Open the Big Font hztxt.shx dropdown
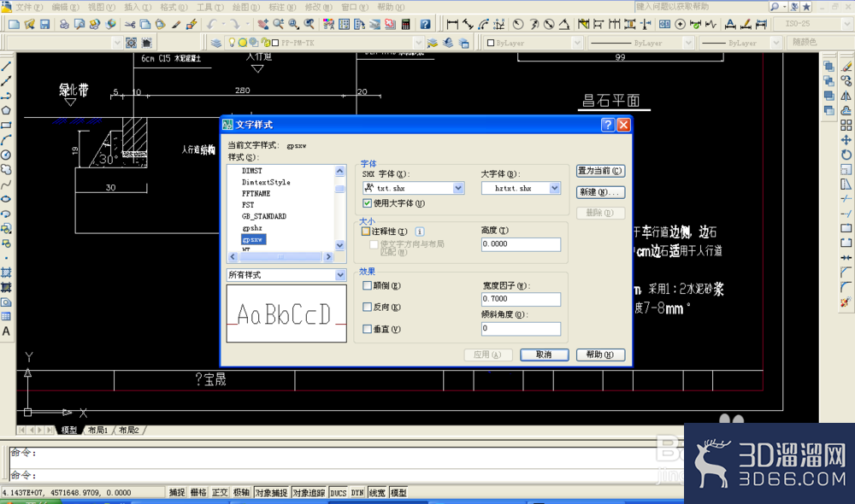 [x=555, y=188]
